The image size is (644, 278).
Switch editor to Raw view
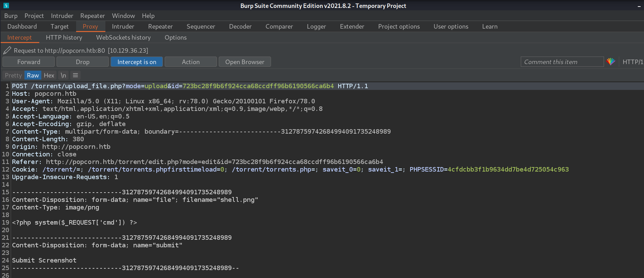33,75
